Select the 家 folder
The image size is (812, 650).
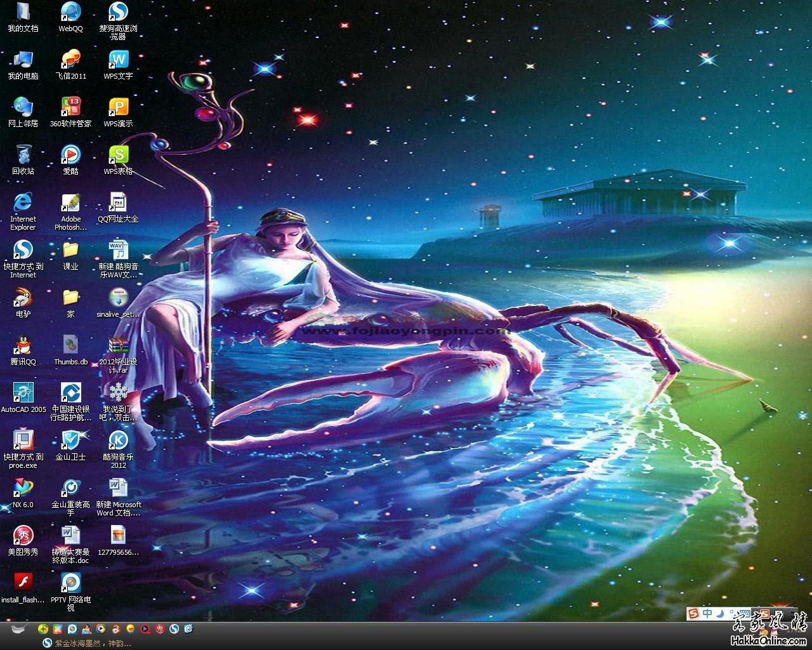pyautogui.click(x=70, y=303)
